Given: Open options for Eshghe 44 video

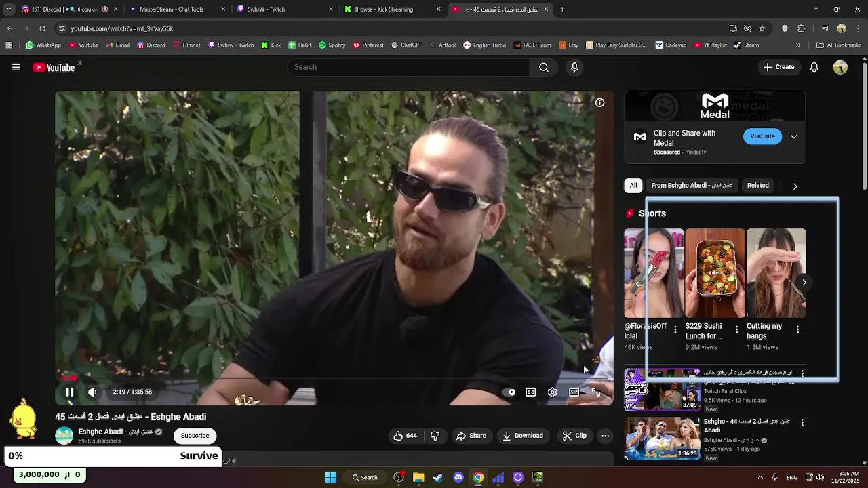Looking at the screenshot, I should click(802, 422).
